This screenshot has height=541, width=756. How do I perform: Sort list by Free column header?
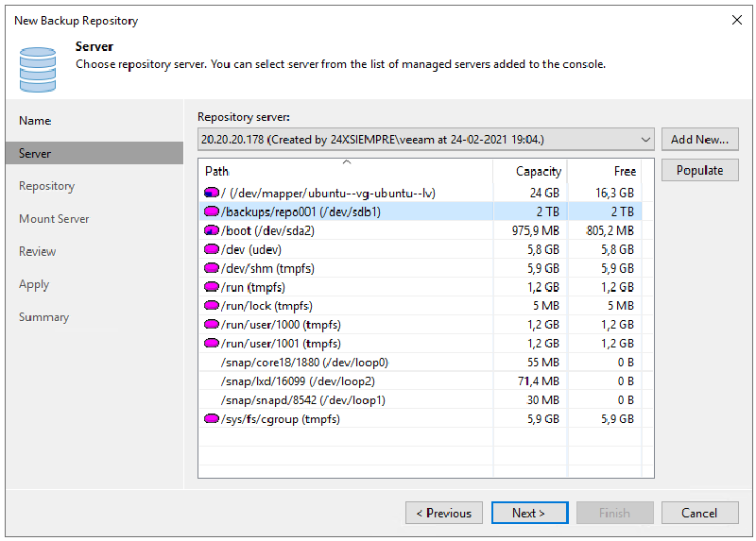point(605,171)
